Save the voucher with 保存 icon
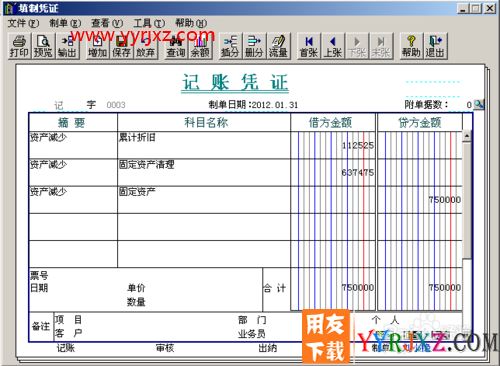The image size is (500, 366). (x=121, y=46)
